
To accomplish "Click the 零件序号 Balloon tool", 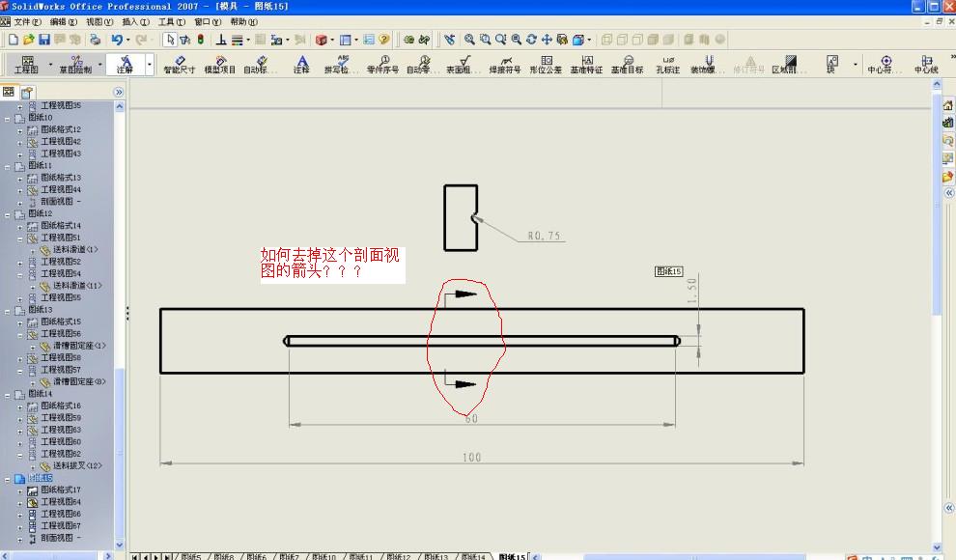I will (383, 65).
